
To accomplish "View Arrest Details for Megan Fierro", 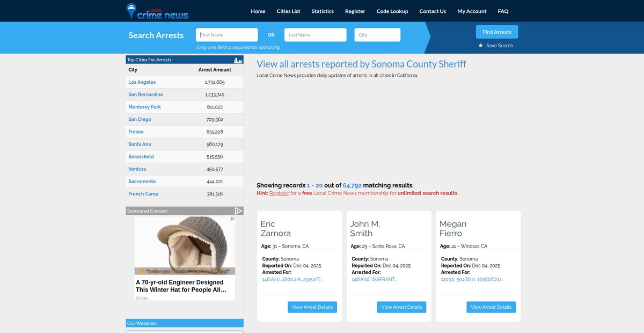I will click(x=491, y=307).
